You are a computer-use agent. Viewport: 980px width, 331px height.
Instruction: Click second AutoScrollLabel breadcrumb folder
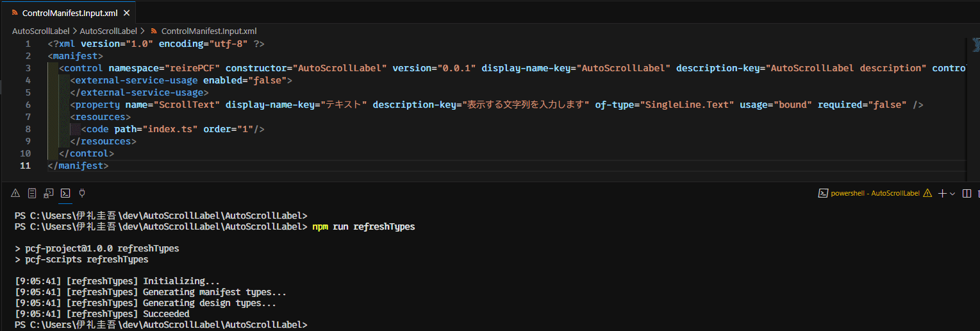coord(108,31)
